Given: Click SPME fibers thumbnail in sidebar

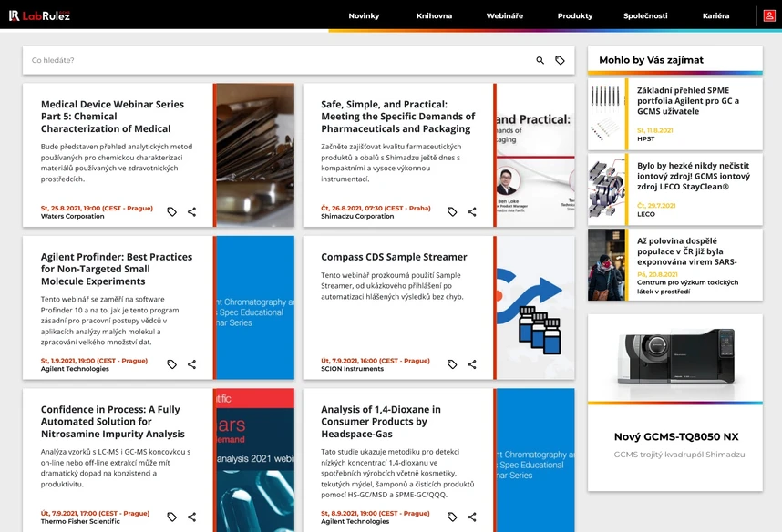Looking at the screenshot, I should tap(606, 114).
